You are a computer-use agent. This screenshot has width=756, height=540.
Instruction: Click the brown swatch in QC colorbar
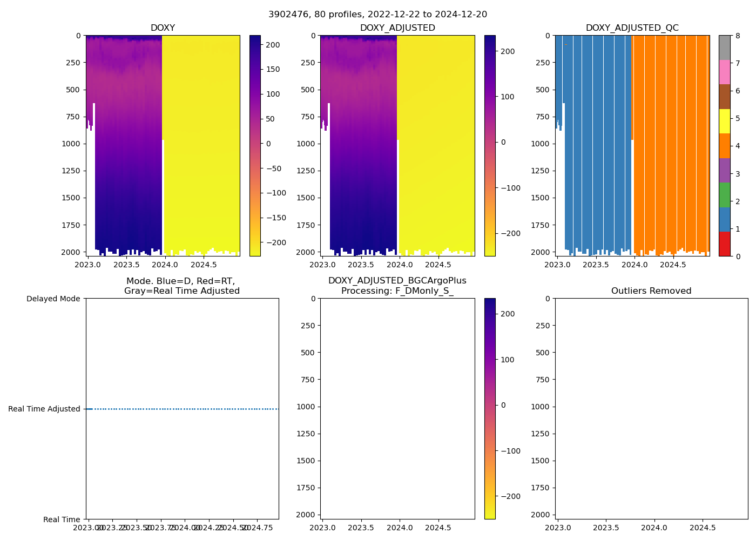[724, 97]
